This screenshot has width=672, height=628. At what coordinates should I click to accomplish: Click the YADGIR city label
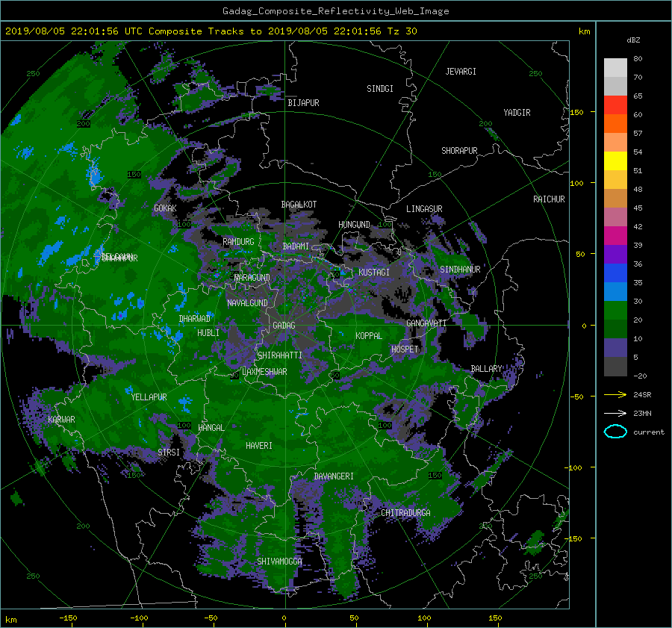pos(517,113)
